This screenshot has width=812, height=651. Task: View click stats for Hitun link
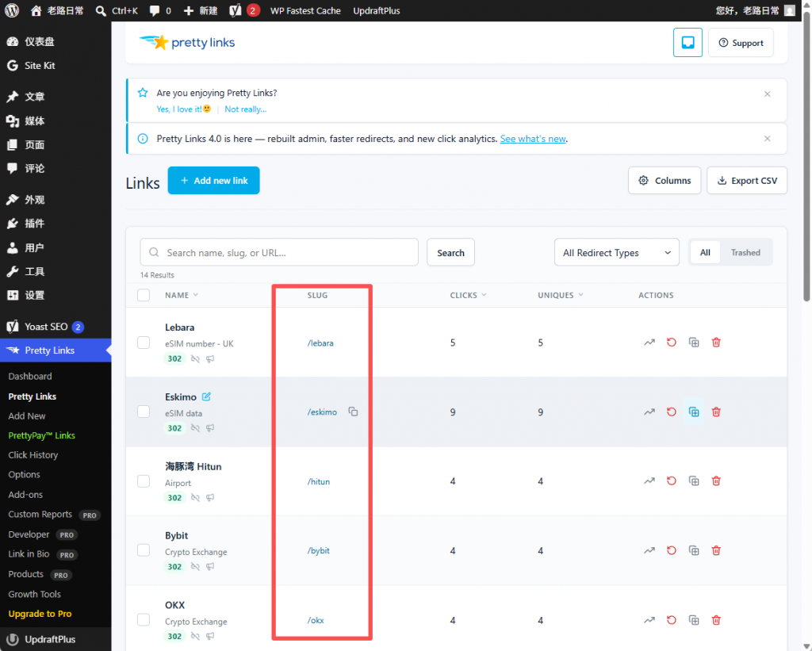click(x=649, y=481)
